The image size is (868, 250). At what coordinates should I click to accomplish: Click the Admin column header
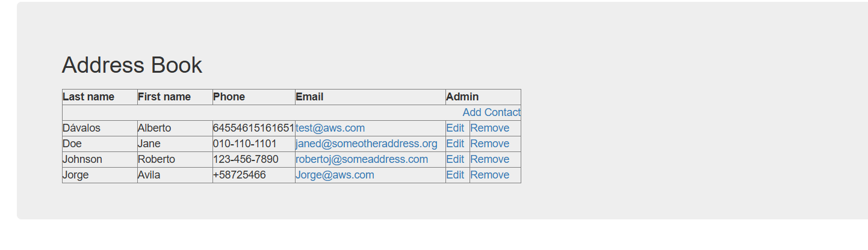point(462,97)
